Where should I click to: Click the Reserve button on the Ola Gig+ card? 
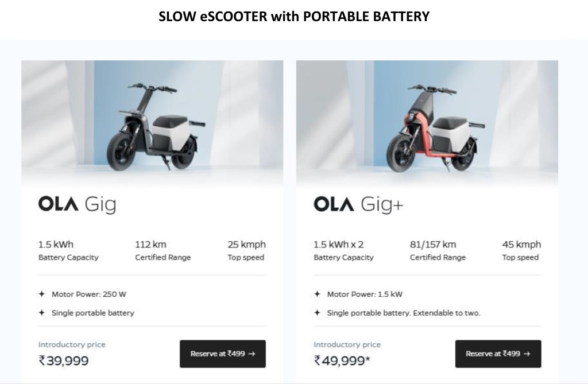[x=498, y=354]
